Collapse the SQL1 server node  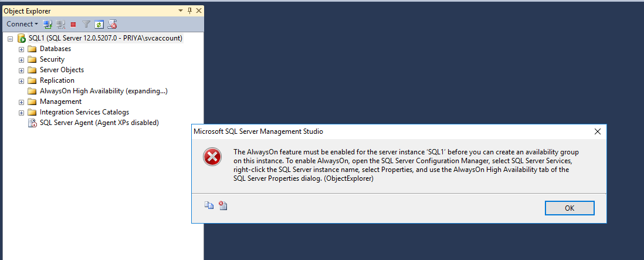11,38
